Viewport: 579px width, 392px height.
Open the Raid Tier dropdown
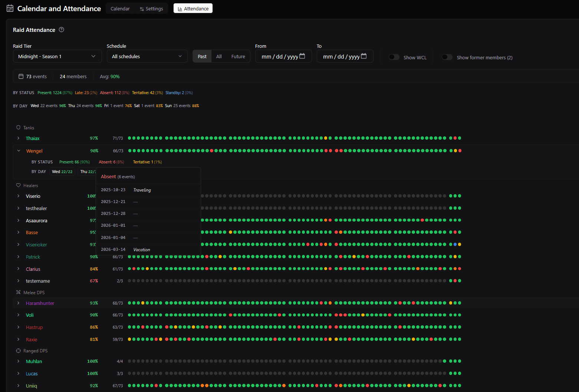57,56
